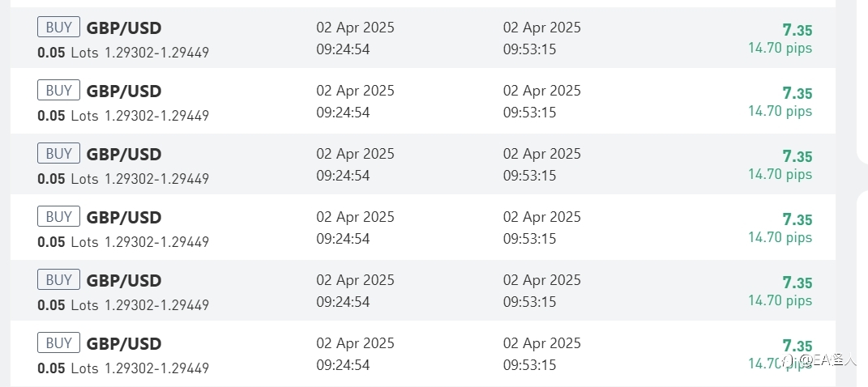Click the BUY badge in the last trade row
Image resolution: width=868 pixels, height=387 pixels.
[x=58, y=342]
